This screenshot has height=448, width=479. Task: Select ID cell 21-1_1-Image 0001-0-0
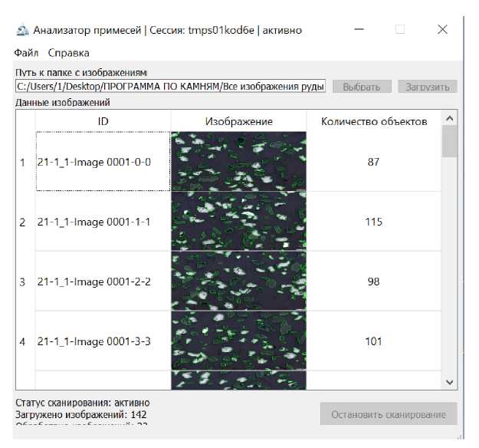pyautogui.click(x=103, y=162)
